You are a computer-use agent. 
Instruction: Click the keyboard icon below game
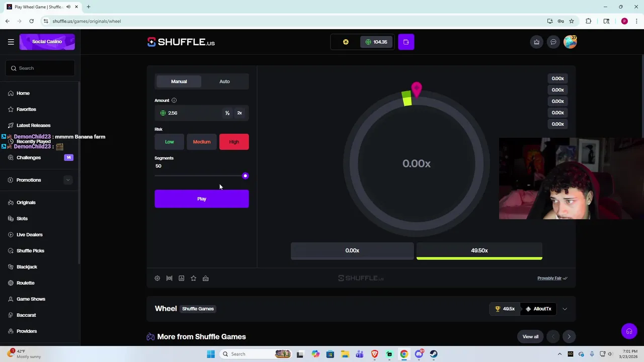click(x=205, y=278)
